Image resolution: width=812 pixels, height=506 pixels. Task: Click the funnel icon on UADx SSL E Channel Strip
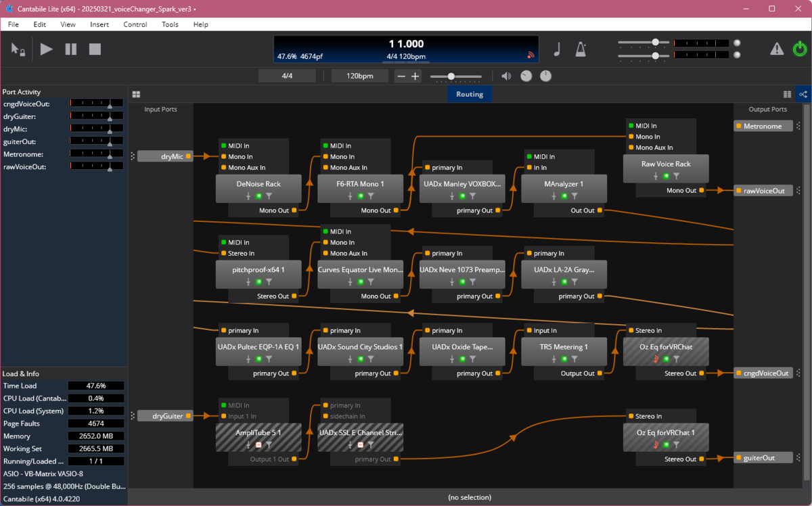(370, 445)
